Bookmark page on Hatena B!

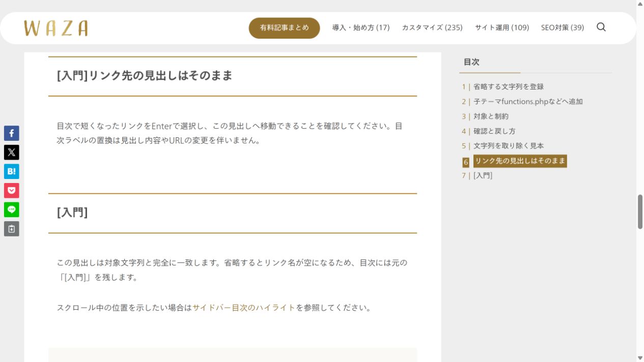point(12,171)
